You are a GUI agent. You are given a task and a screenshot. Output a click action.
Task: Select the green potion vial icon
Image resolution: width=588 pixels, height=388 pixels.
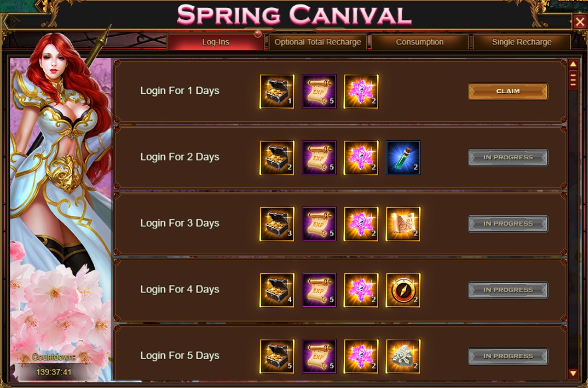tap(403, 158)
